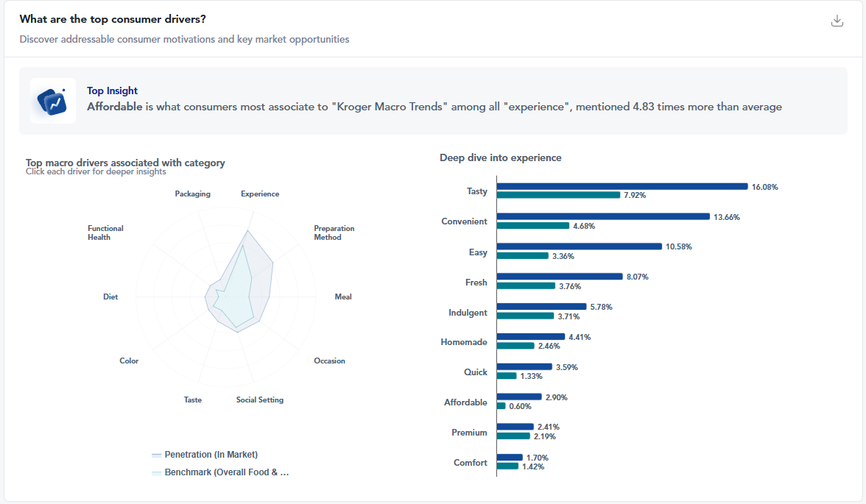The height and width of the screenshot is (504, 866).
Task: Click the Affordable 2.90% bar
Action: [519, 397]
